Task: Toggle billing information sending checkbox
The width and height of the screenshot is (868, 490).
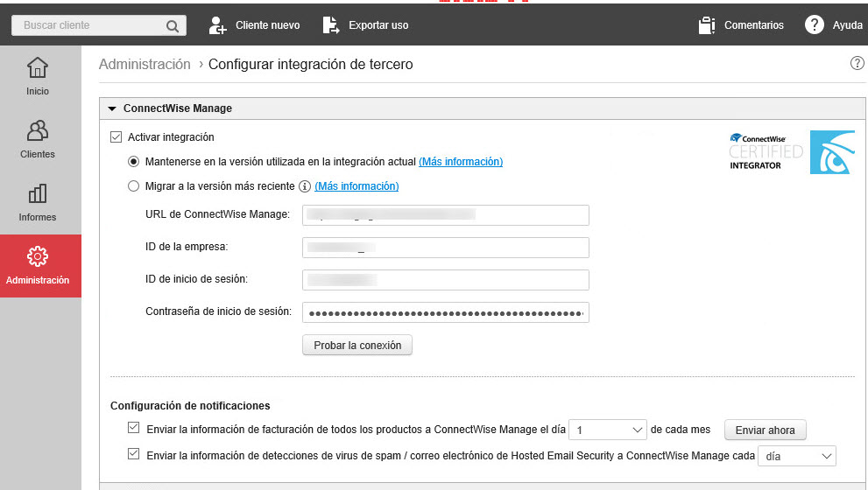Action: click(133, 429)
